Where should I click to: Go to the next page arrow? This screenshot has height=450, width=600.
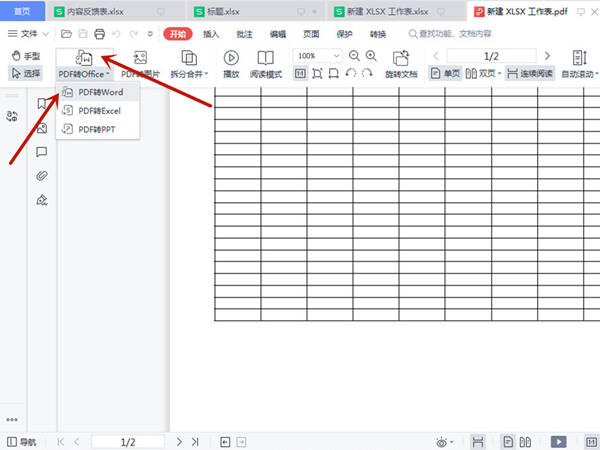click(x=547, y=56)
